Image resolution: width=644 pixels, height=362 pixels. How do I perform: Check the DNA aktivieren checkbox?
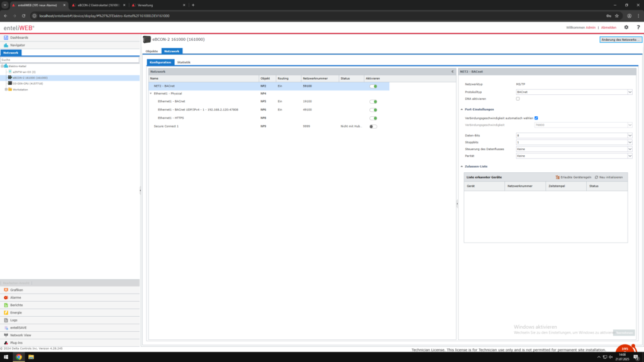pyautogui.click(x=518, y=99)
